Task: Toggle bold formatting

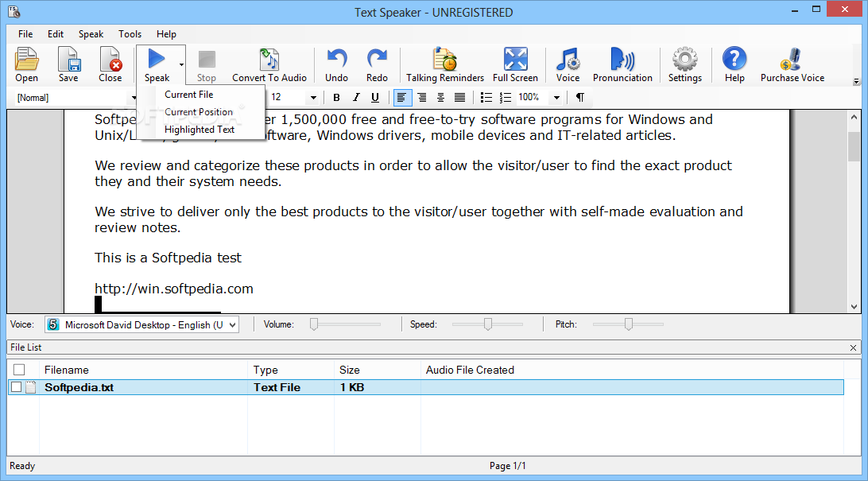Action: click(x=336, y=98)
